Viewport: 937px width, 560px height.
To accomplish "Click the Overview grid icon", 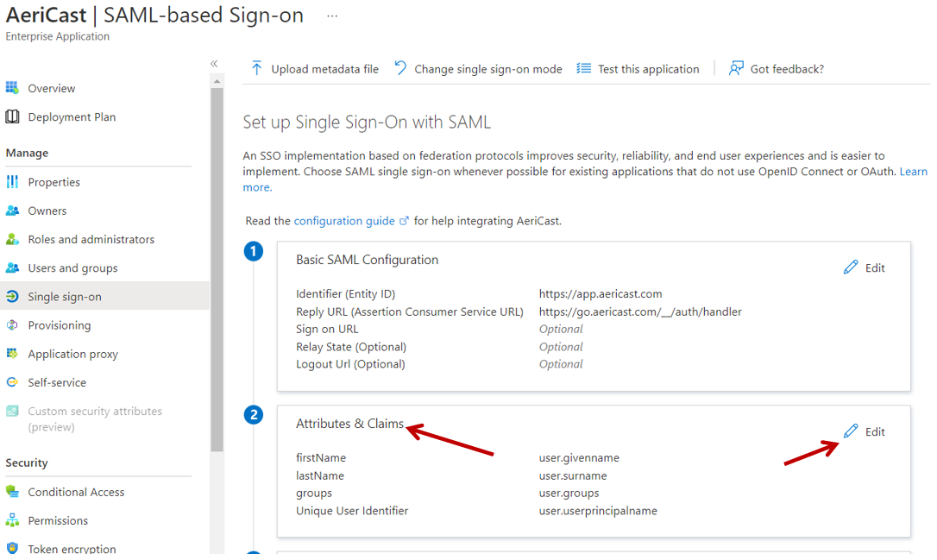I will point(12,88).
